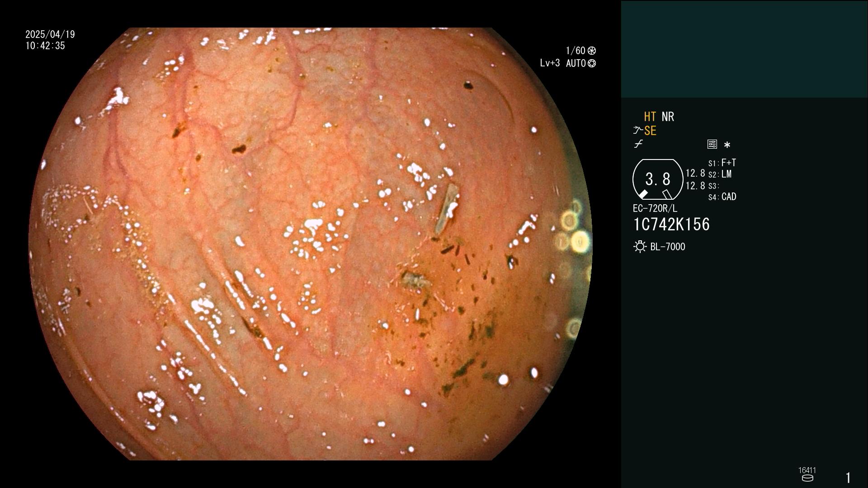Viewport: 868px width, 488px height.
Task: Click the image counter 1 at bottom right
Action: pyautogui.click(x=848, y=478)
